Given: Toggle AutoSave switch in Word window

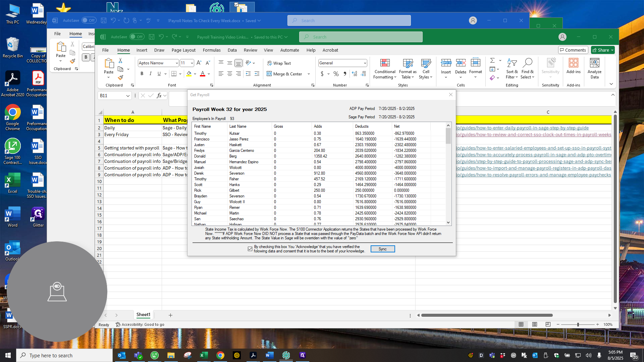Looking at the screenshot, I should point(89,20).
